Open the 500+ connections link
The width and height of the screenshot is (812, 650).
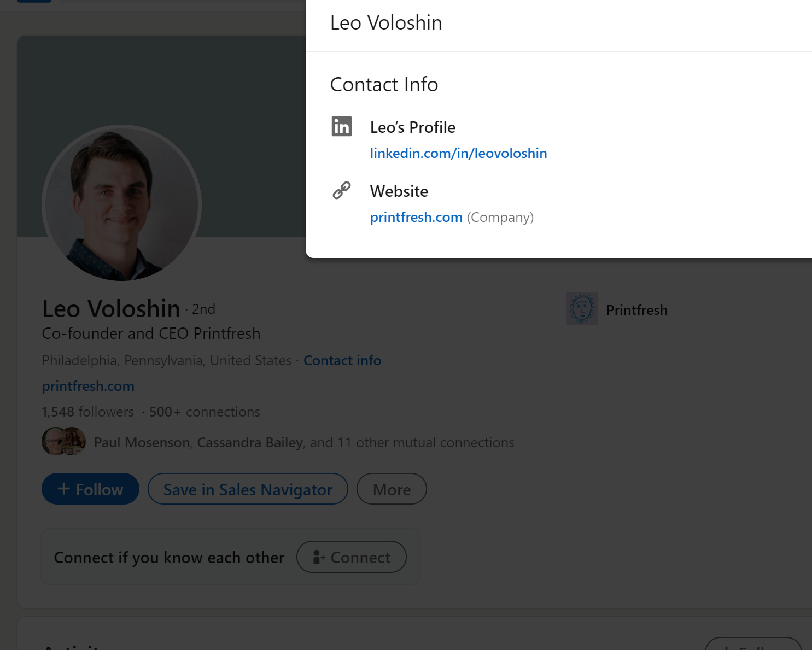205,412
